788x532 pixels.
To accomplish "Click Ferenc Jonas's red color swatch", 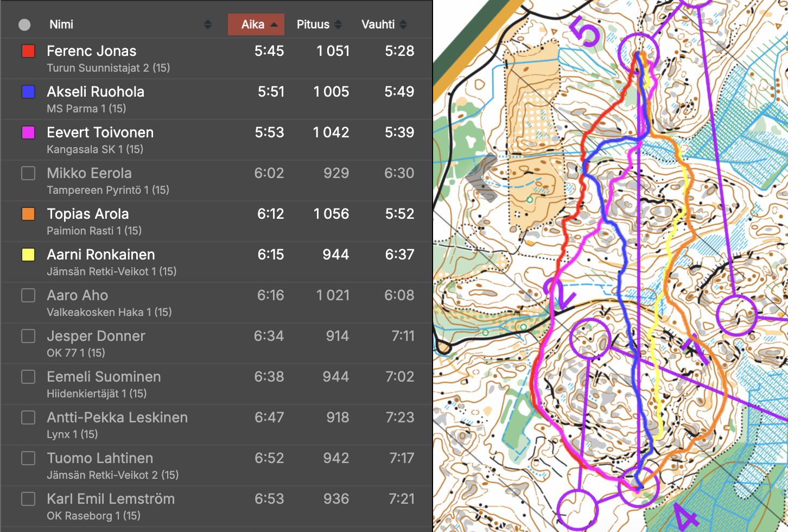I will tap(28, 51).
